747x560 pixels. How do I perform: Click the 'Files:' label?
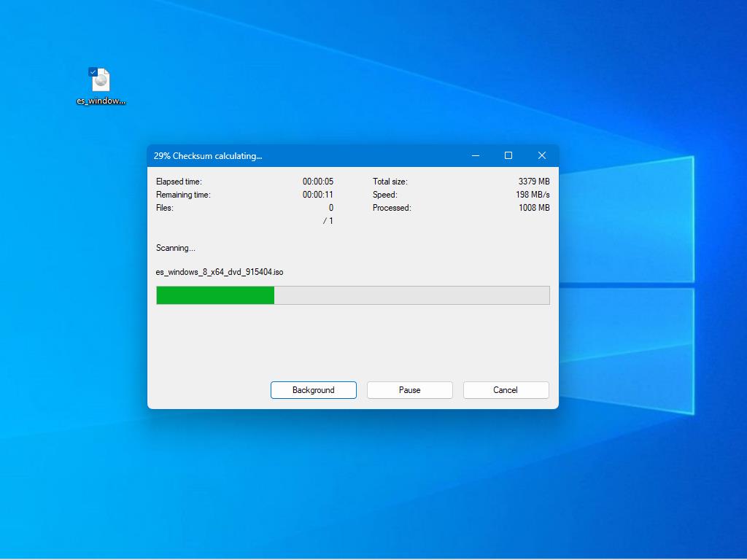(164, 208)
